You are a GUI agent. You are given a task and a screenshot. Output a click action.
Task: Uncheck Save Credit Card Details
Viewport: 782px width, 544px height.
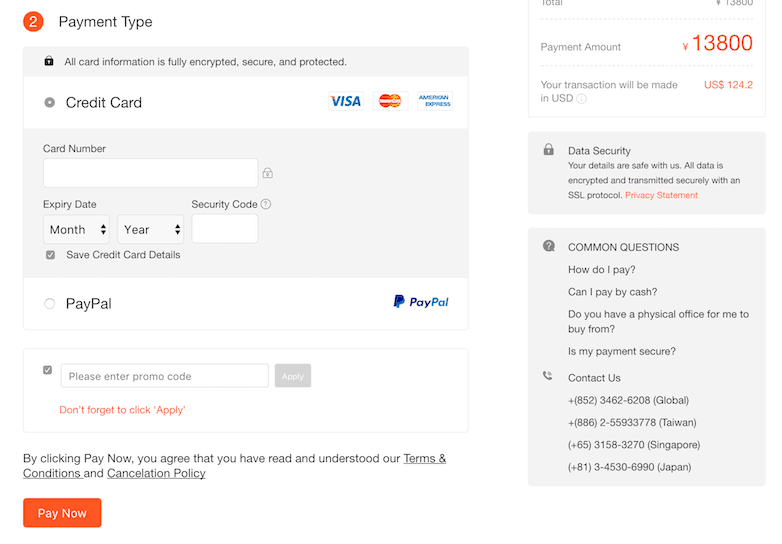pos(50,255)
